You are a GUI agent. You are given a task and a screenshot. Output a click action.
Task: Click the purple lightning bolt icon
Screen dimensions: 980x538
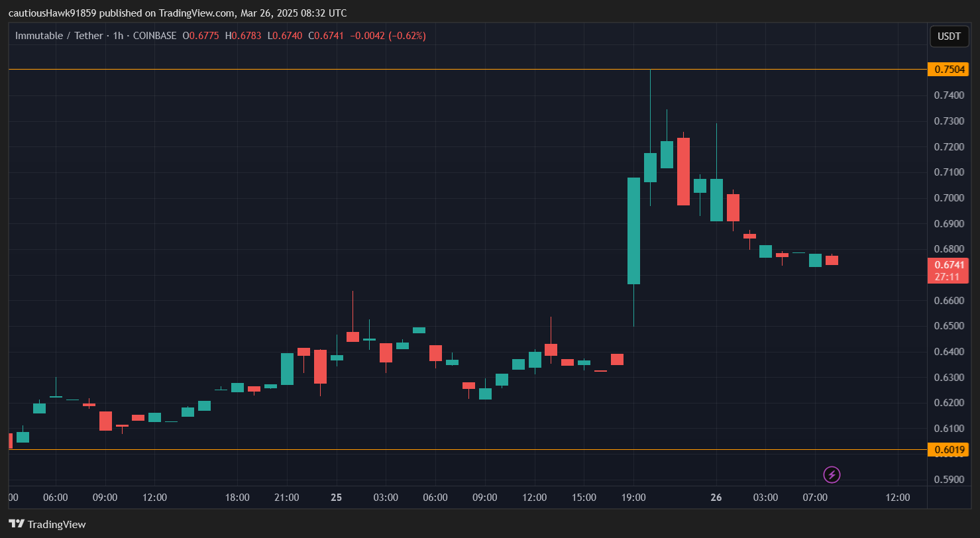click(x=832, y=474)
